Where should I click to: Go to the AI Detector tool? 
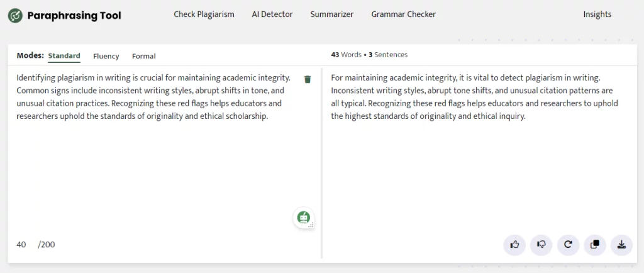[x=272, y=14]
